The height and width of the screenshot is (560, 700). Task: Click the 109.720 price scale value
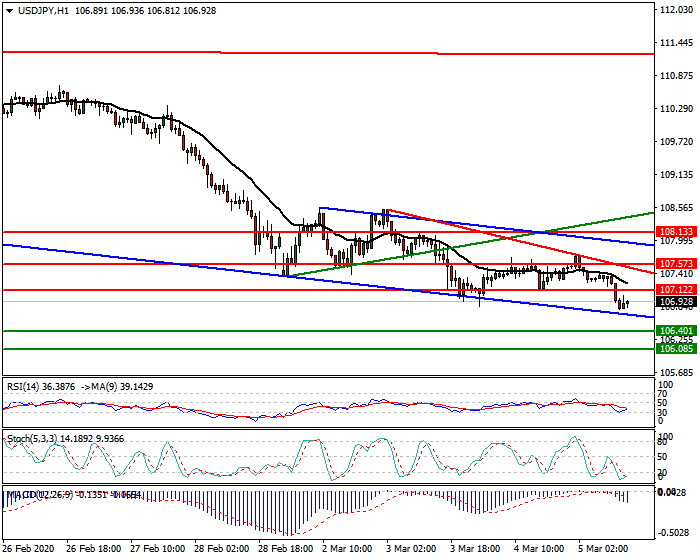677,142
